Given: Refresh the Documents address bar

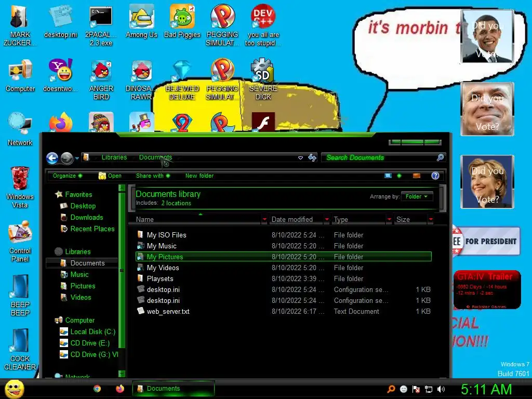Looking at the screenshot, I should tap(312, 157).
